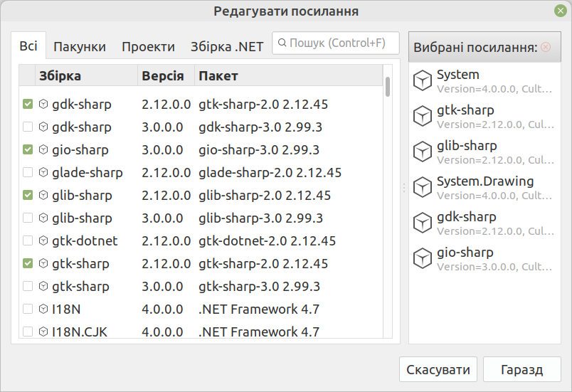Check gtk-dotnet 2.12.0.0 reference
This screenshot has width=572, height=392.
[x=28, y=240]
